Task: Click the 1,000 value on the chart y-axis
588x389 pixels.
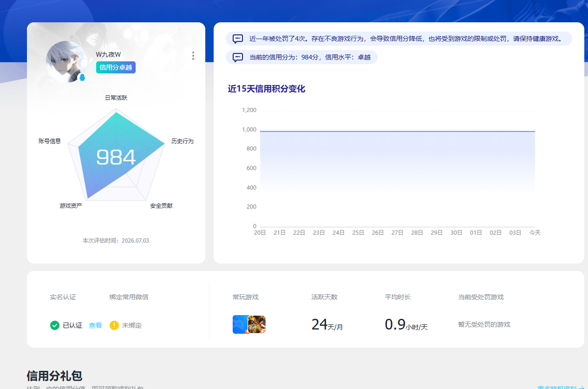Action: pyautogui.click(x=249, y=130)
